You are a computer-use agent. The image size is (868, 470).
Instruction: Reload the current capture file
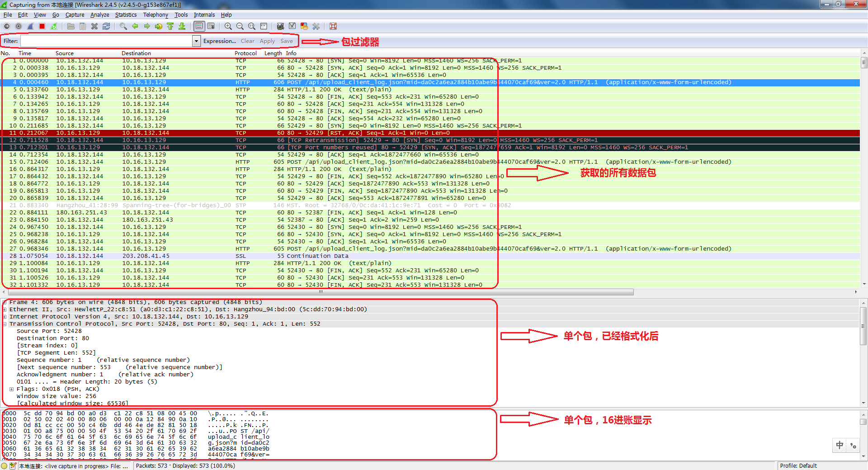(x=106, y=26)
